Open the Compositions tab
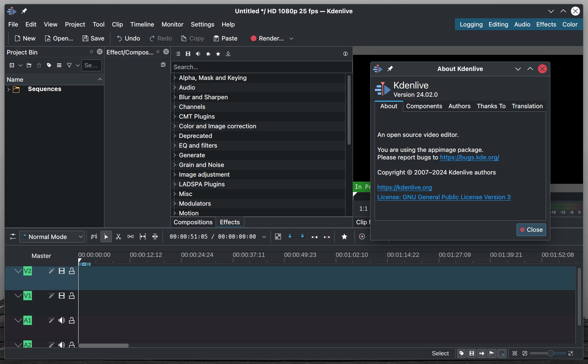Viewport: 588px width, 364px height. tap(193, 222)
